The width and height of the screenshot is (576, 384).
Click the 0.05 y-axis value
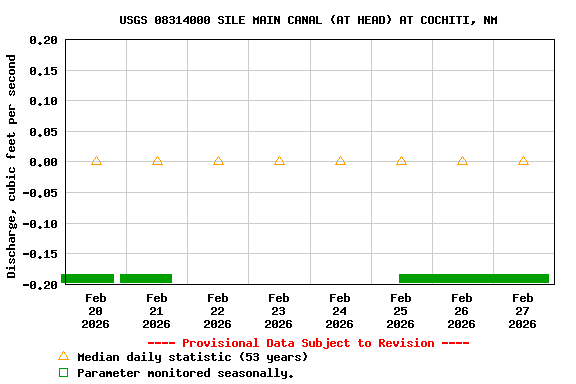(43, 132)
